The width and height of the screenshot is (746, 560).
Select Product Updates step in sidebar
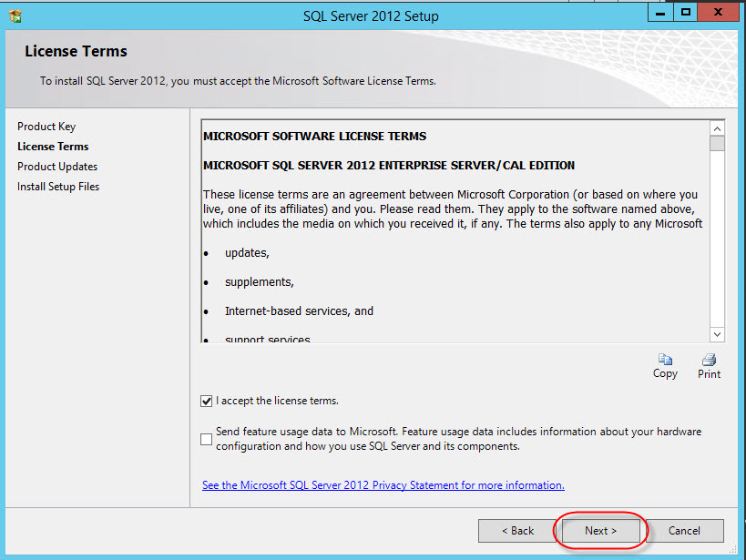click(x=57, y=167)
